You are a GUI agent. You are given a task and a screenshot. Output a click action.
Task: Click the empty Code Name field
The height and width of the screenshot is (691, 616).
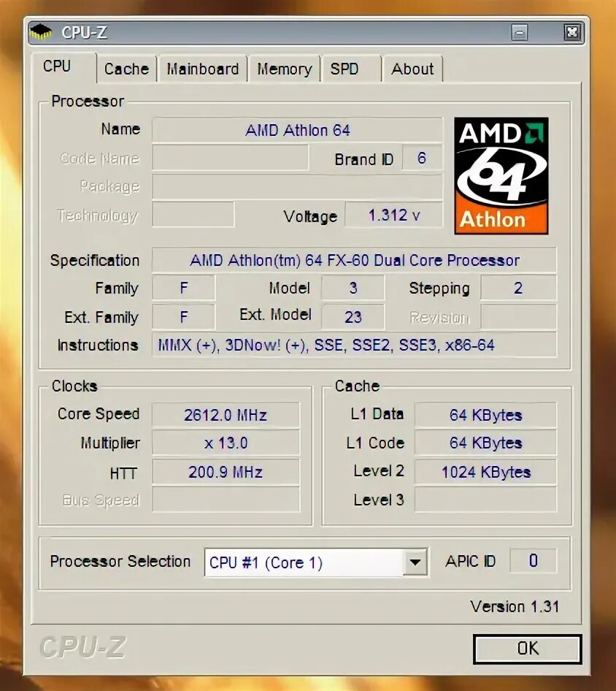tap(231, 159)
